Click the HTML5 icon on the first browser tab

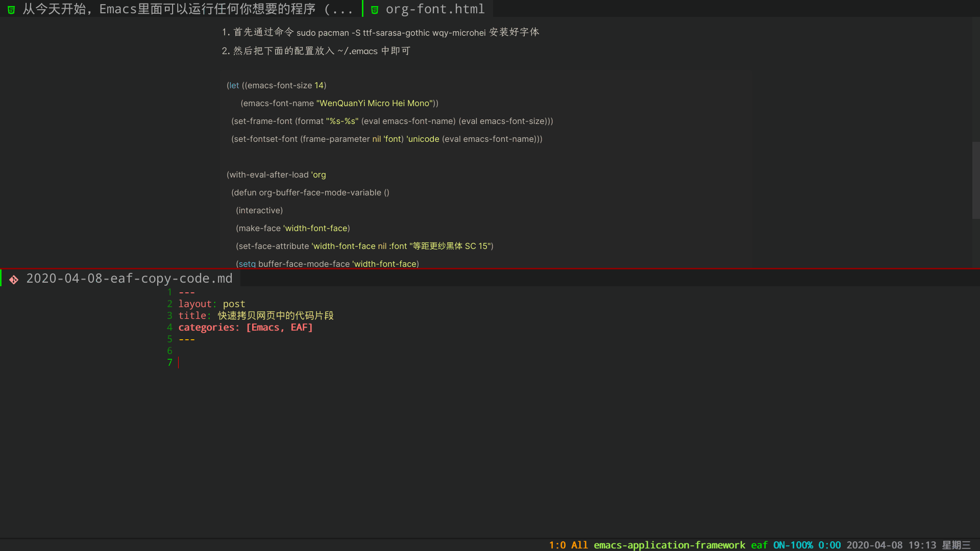[x=11, y=9]
